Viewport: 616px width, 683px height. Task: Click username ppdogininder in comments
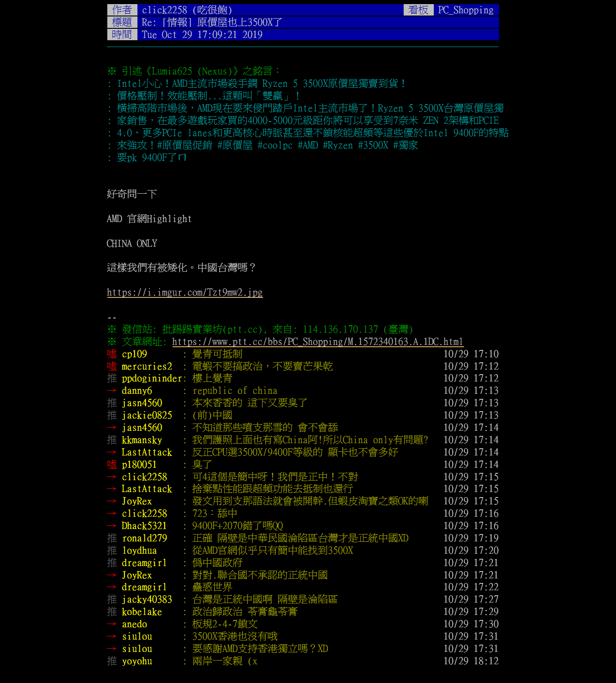(x=152, y=378)
